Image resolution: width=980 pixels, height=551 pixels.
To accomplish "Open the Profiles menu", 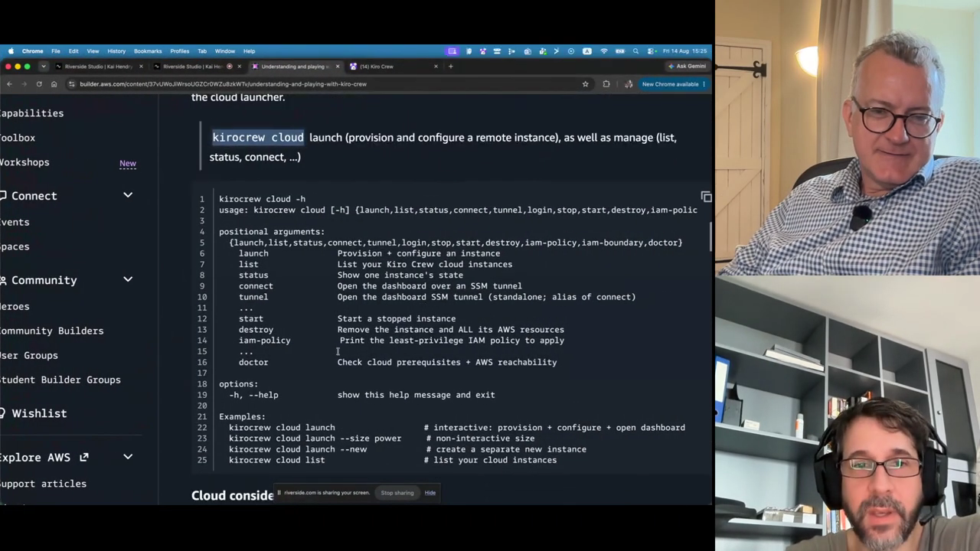I will [180, 51].
